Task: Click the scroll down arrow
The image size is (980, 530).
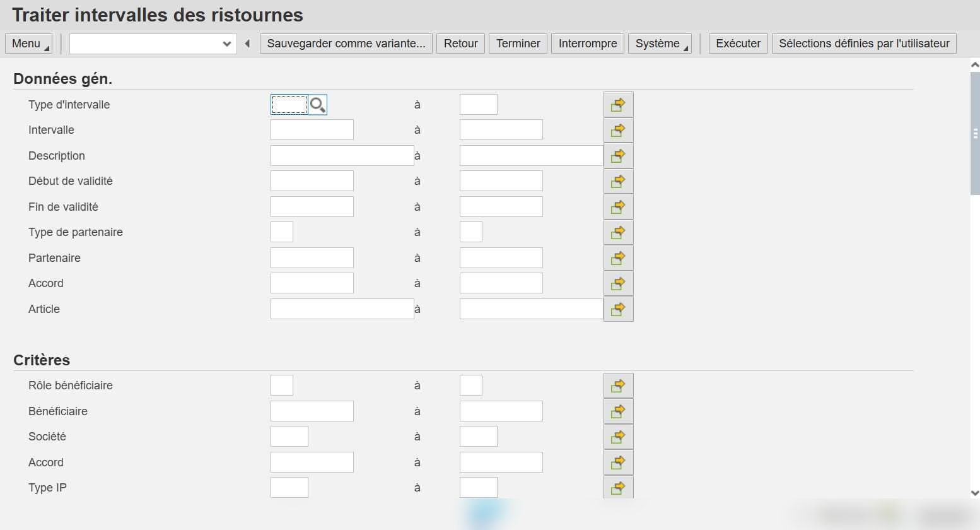Action: coord(975,493)
